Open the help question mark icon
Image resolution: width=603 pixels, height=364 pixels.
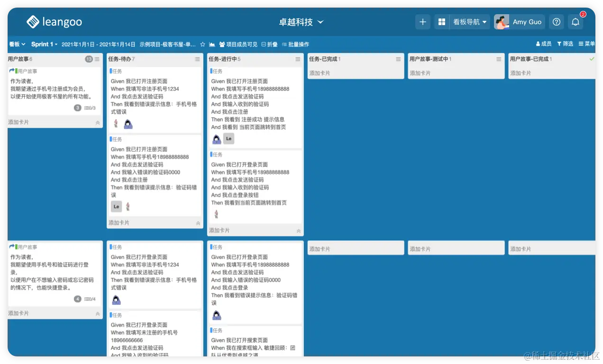point(557,22)
